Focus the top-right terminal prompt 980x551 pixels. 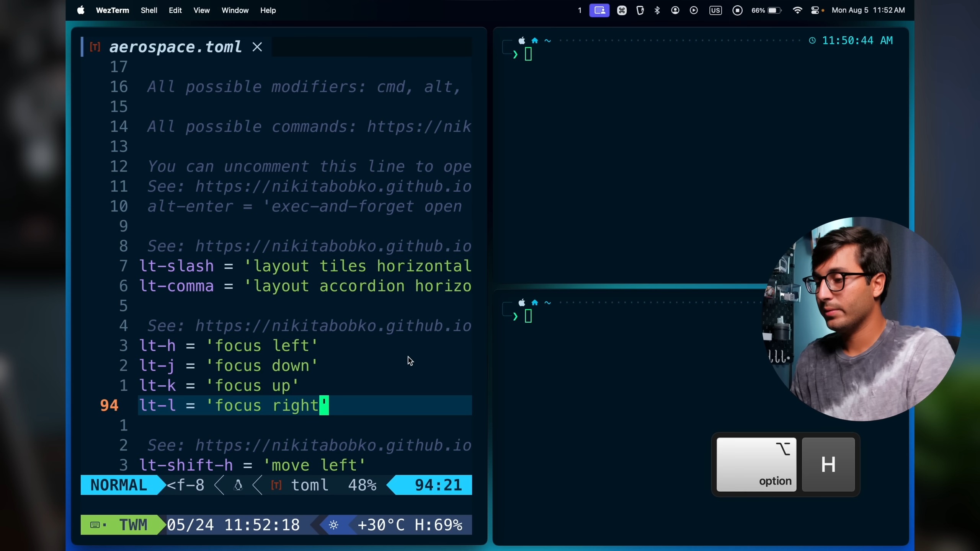(x=529, y=55)
